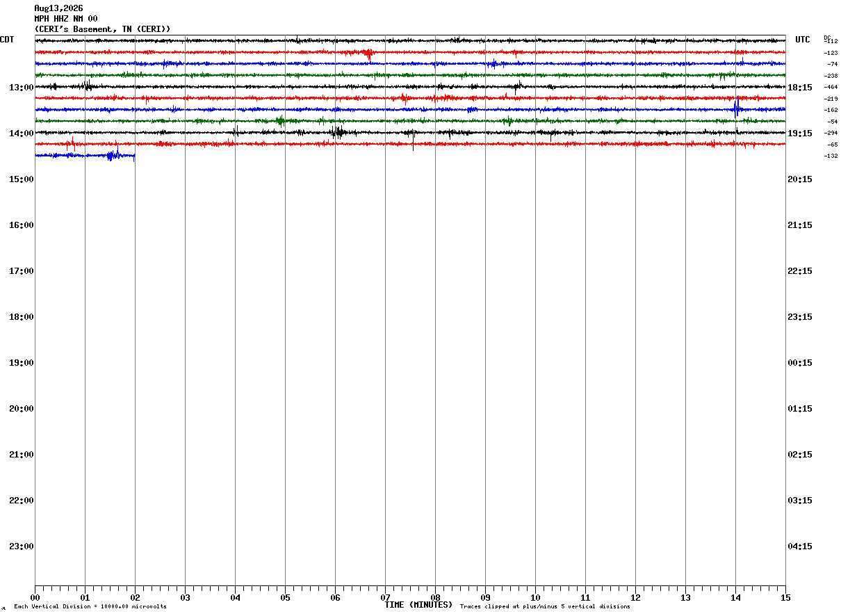Select the 14:00 CDT hour label
The height and width of the screenshot is (616, 841).
coord(22,133)
